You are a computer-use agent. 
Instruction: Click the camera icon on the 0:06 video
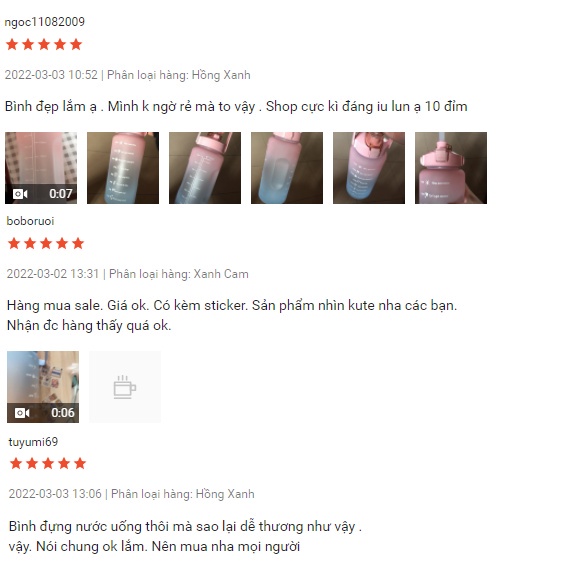coord(22,413)
